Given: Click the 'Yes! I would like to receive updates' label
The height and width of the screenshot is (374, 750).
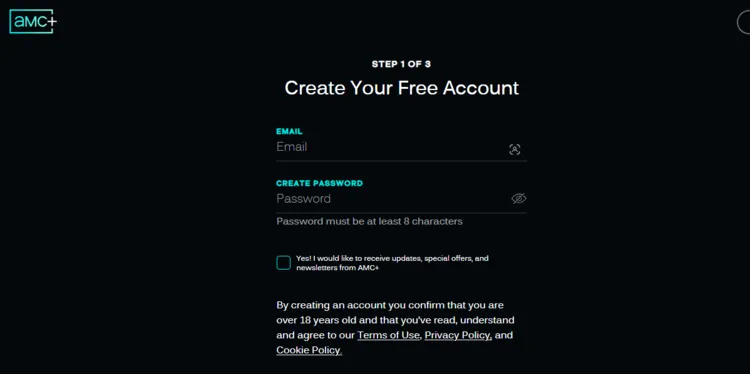Looking at the screenshot, I should pyautogui.click(x=392, y=263).
